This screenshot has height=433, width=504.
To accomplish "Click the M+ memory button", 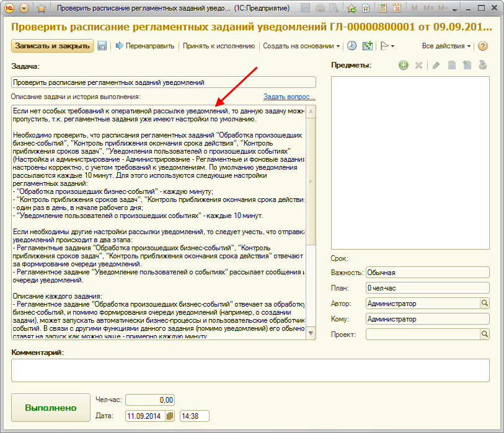I will 428,8.
